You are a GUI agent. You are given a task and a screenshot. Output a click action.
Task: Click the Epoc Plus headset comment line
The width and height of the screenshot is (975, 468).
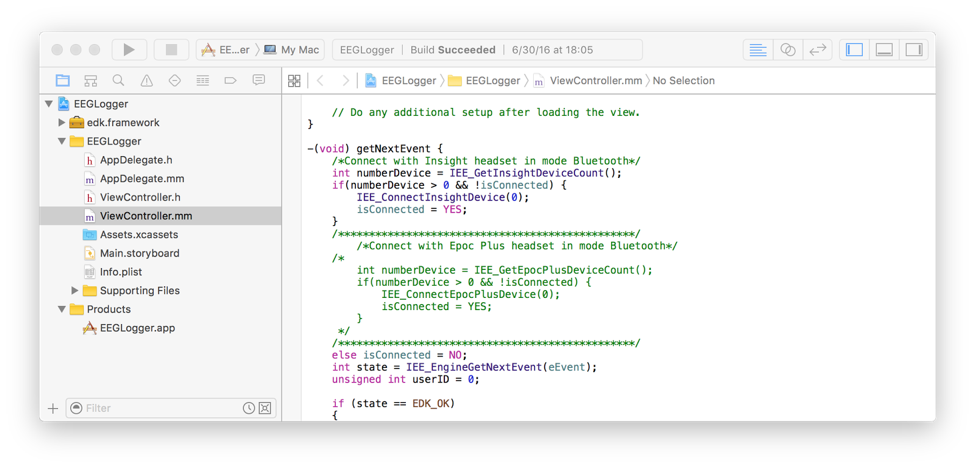click(x=517, y=246)
